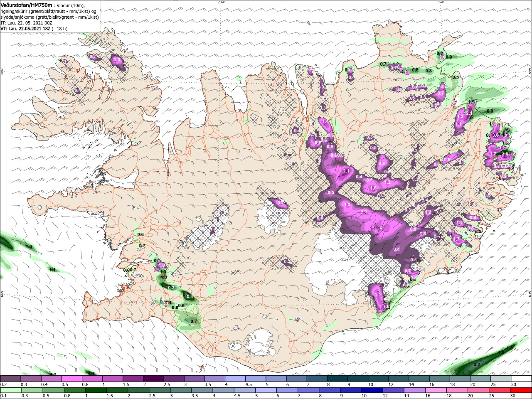Image resolution: width=532 pixels, height=399 pixels.
Task: Pick the pale green 0.1–0.3 rain swatch
Action: pos(11,390)
